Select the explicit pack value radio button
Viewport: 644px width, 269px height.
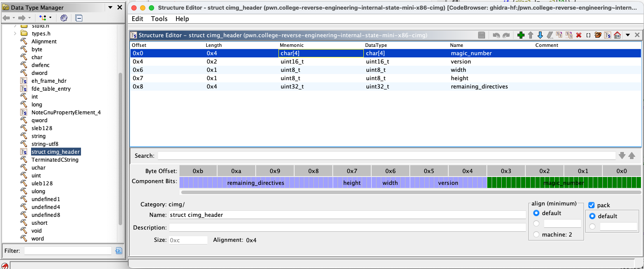pos(592,227)
